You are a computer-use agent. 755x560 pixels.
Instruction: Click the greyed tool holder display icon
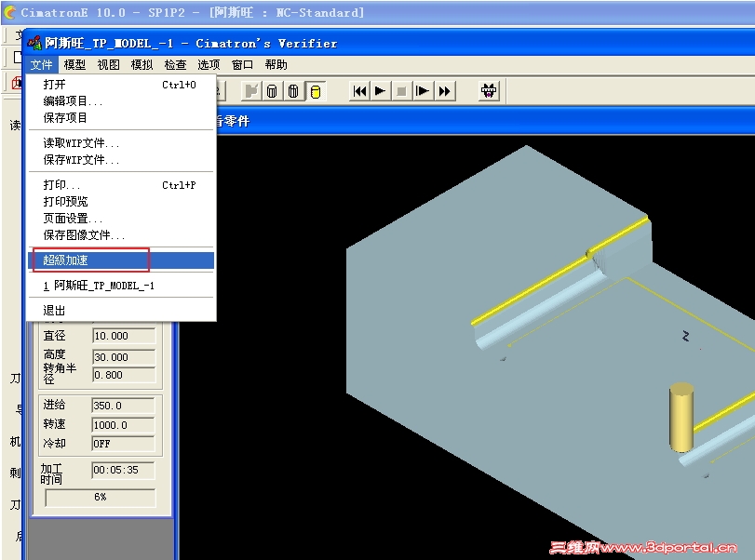[250, 91]
